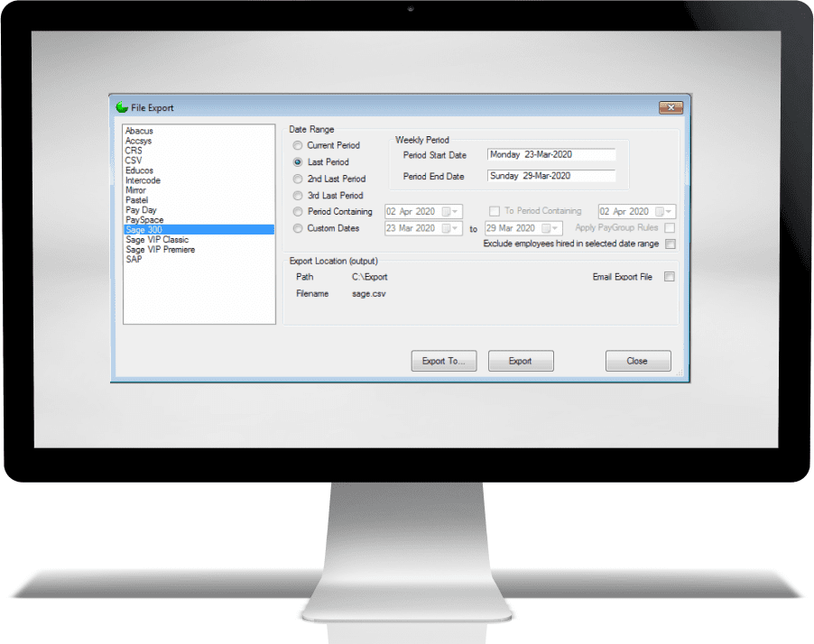Select the Last Period radio button
Viewport: 814px width, 644px height.
pos(298,161)
